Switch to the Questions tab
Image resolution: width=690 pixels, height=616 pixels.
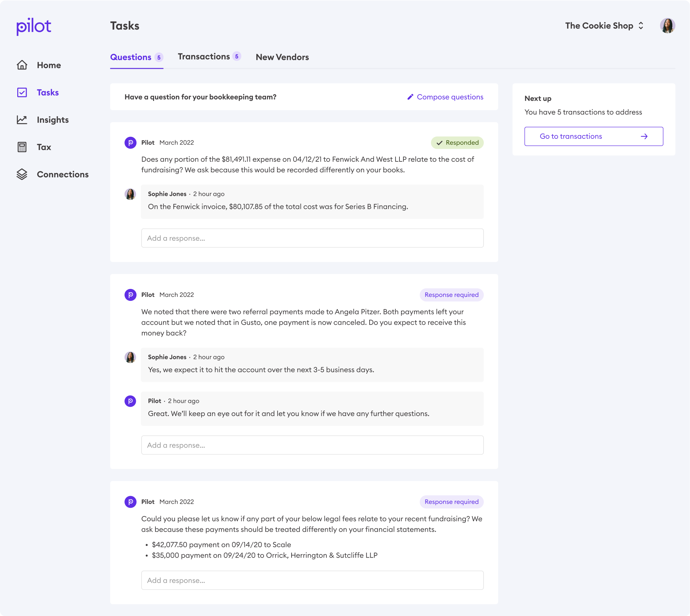137,57
